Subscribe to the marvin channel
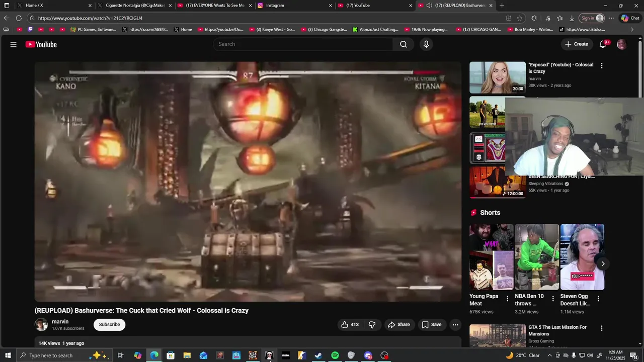Screen dimensions: 644x362 click(109, 325)
